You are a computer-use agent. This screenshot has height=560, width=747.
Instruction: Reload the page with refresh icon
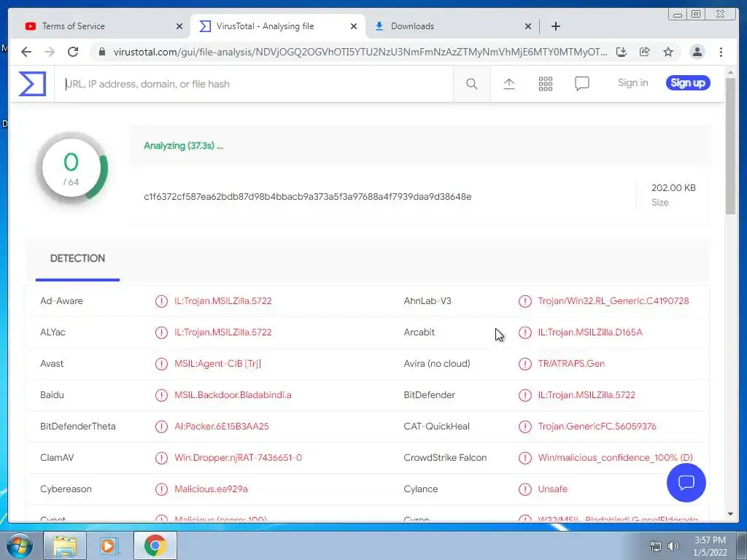(x=73, y=52)
